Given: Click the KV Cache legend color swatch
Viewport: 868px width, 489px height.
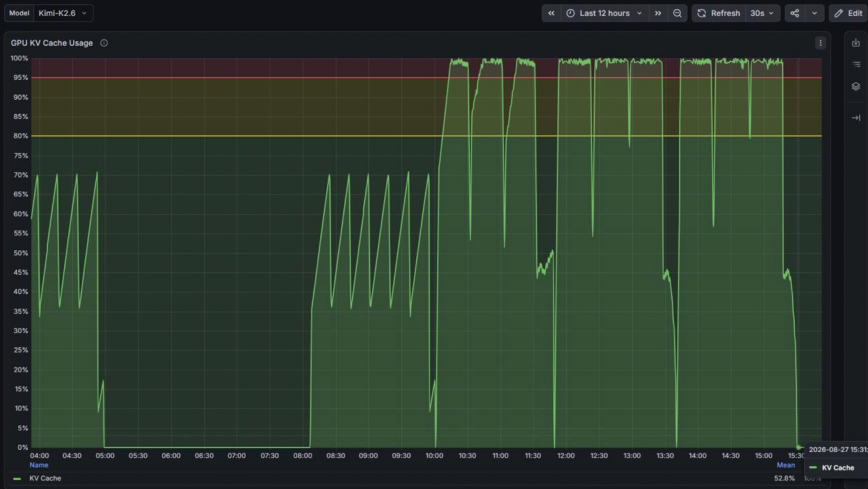Looking at the screenshot, I should coord(17,478).
